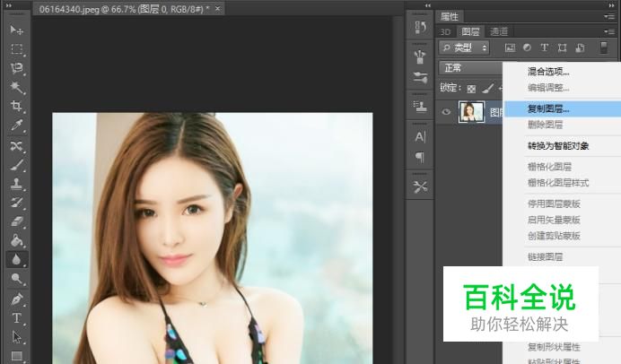
Task: Toggle lock image pixels brush icon
Action: pyautogui.click(x=488, y=88)
